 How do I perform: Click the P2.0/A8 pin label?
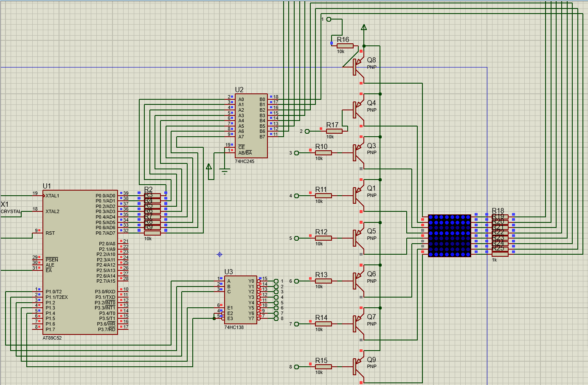click(107, 244)
